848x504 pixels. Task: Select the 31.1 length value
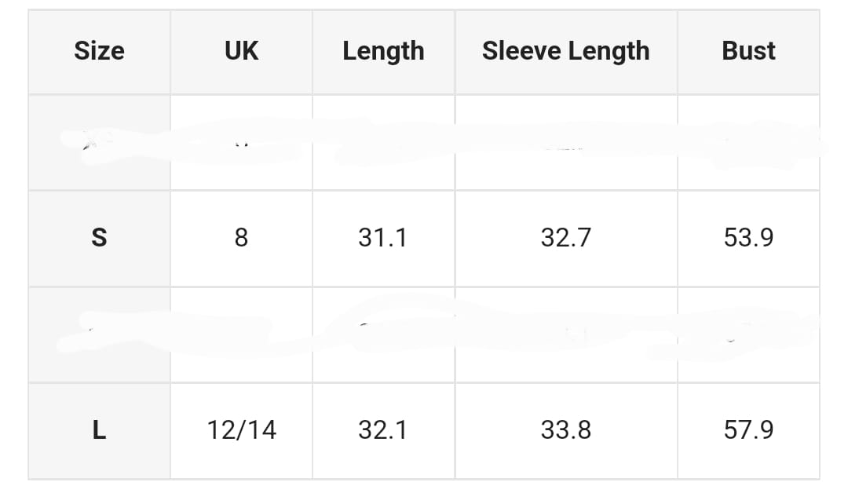[x=383, y=237]
